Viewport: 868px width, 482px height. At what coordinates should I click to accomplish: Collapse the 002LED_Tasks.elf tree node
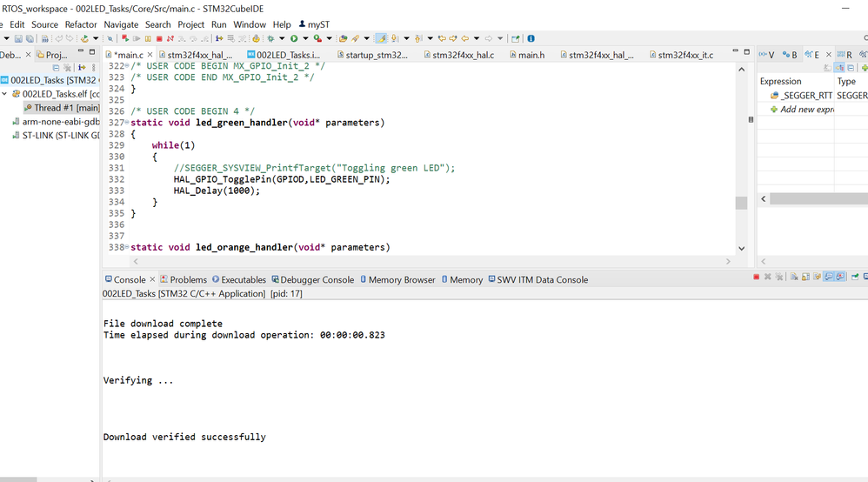click(4, 94)
